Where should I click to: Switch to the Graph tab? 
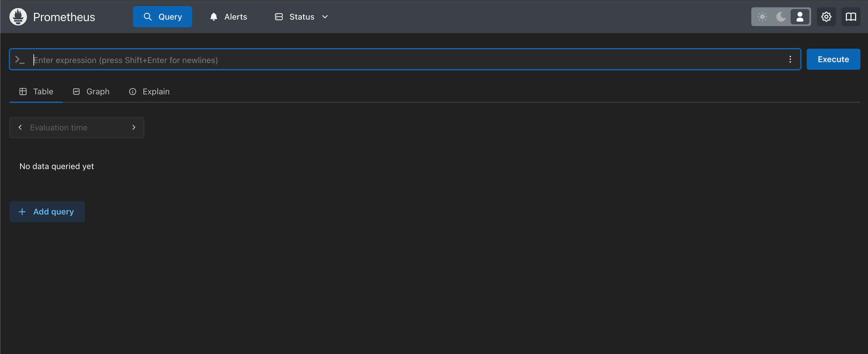tap(91, 92)
